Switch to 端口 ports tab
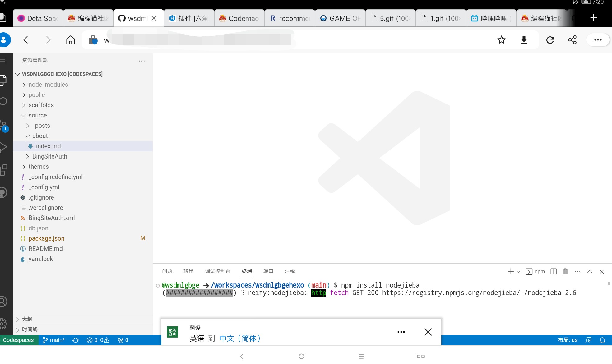The height and width of the screenshot is (364, 612). [x=268, y=271]
